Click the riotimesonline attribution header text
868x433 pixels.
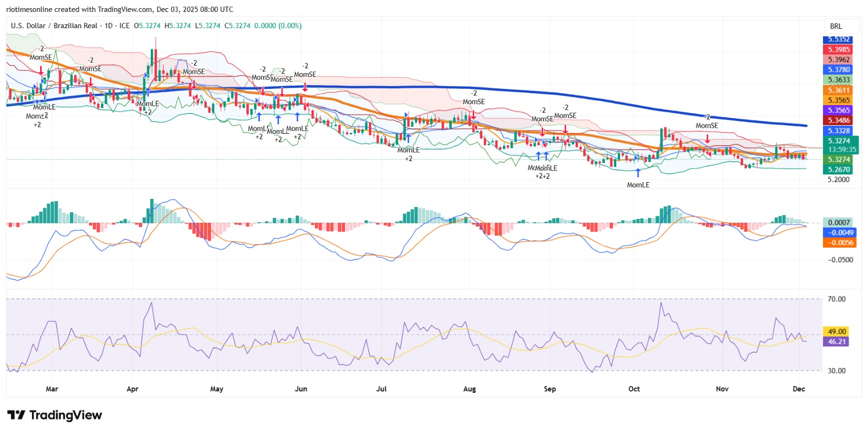(x=119, y=9)
